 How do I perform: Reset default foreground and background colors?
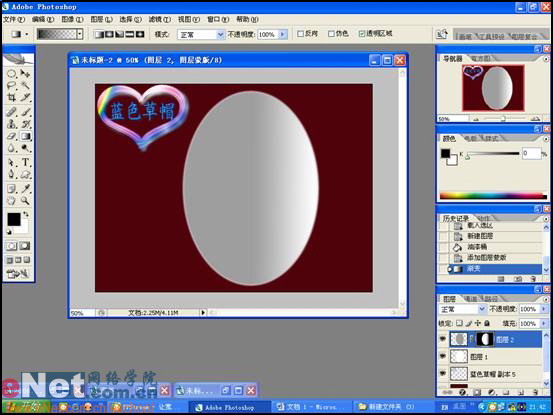tap(9, 232)
